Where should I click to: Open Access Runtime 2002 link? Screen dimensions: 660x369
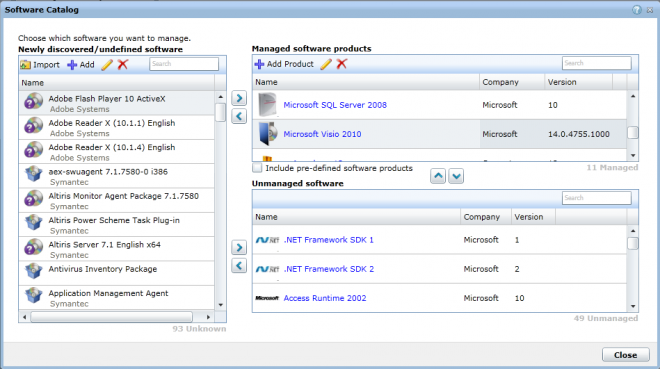325,298
